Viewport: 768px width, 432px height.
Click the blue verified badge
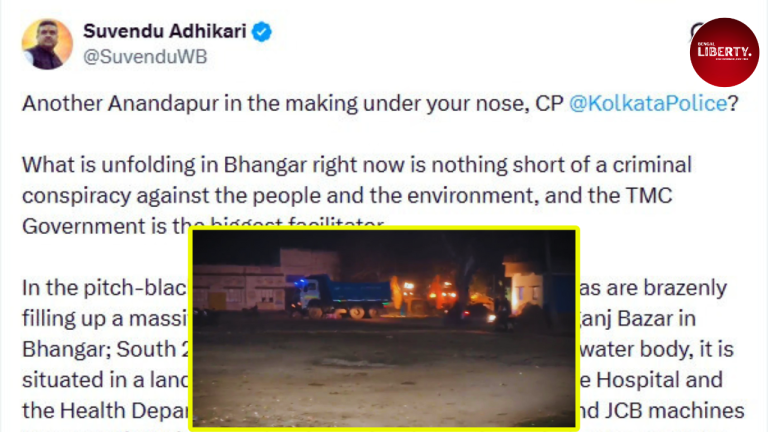[x=262, y=32]
